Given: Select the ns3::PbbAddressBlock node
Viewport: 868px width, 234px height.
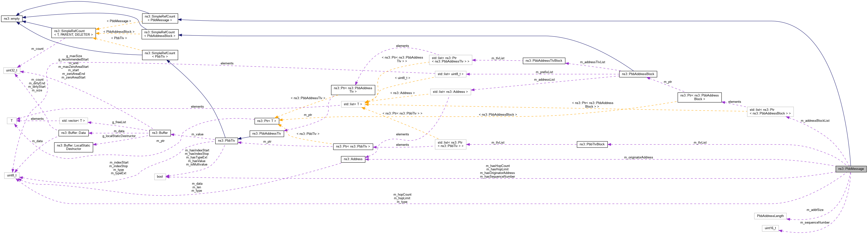Looking at the screenshot, I should pos(638,74).
